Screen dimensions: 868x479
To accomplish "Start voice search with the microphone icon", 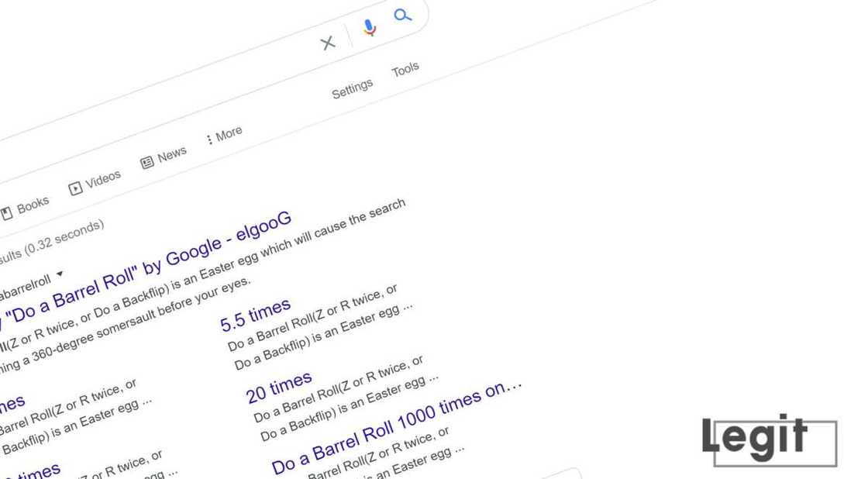I will tap(370, 29).
